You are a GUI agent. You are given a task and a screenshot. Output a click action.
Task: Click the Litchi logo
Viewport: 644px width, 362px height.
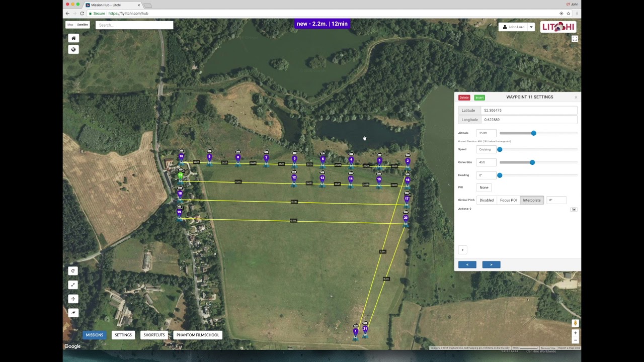[558, 27]
